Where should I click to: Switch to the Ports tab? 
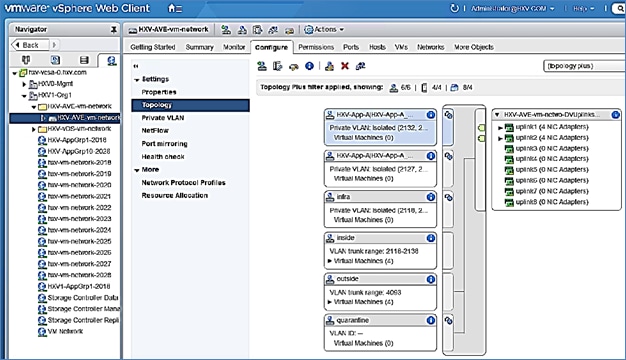[351, 47]
